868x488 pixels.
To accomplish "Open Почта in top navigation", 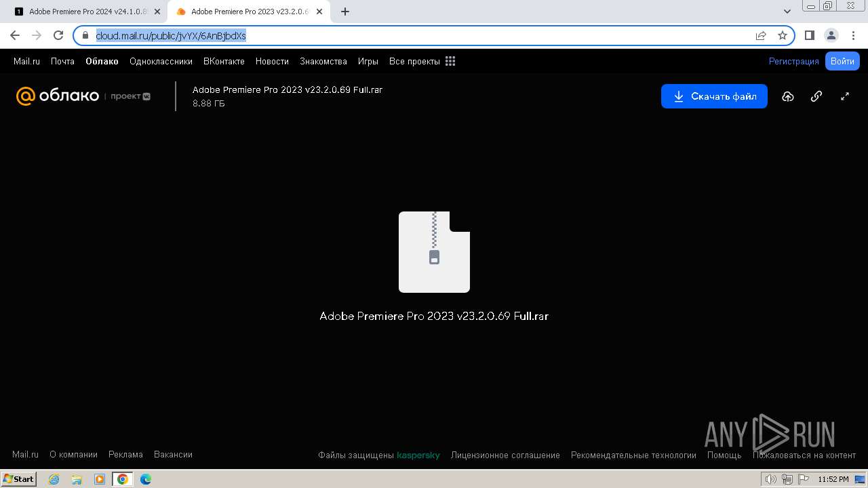I will click(62, 61).
